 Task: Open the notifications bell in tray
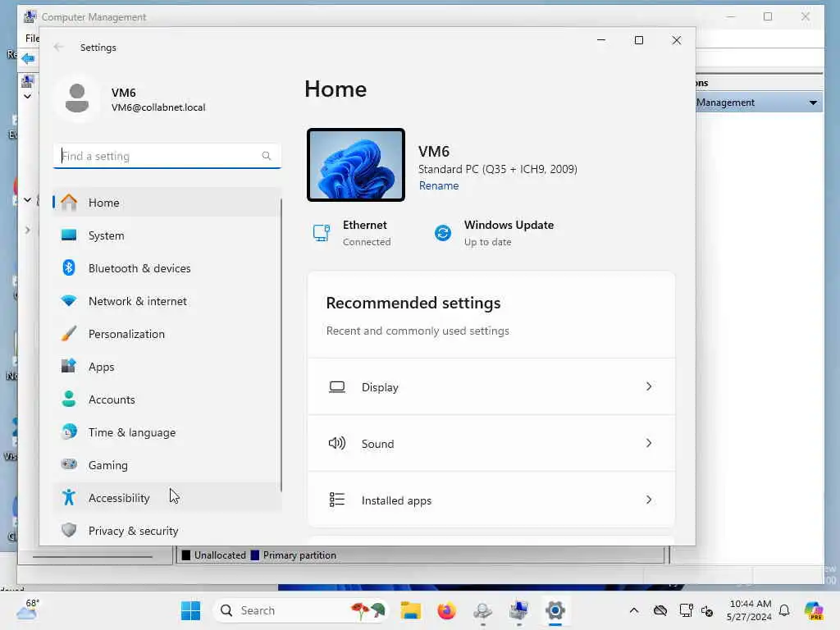click(x=784, y=610)
